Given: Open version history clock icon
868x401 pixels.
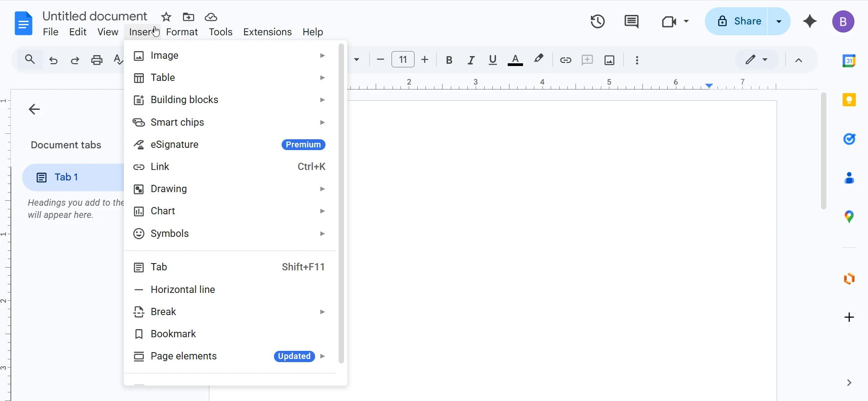Looking at the screenshot, I should (598, 21).
